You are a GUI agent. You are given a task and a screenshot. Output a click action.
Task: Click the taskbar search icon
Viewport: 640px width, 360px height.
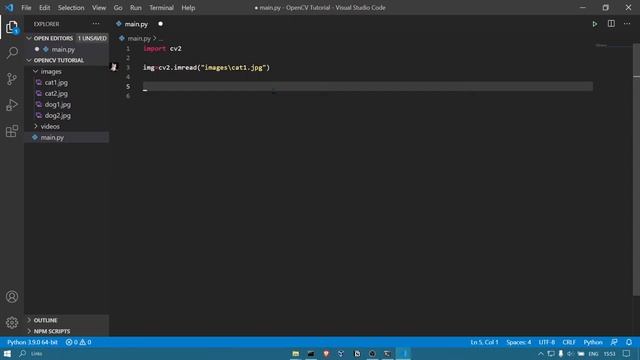[22, 353]
